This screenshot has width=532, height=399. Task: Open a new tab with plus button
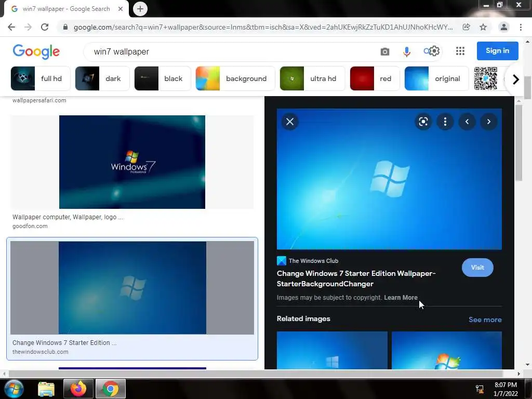tap(140, 9)
